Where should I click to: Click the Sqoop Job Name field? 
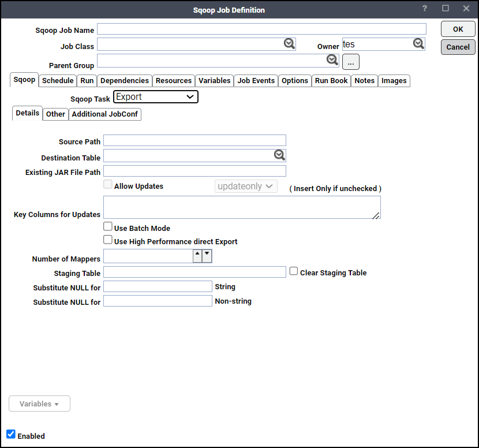[x=261, y=29]
